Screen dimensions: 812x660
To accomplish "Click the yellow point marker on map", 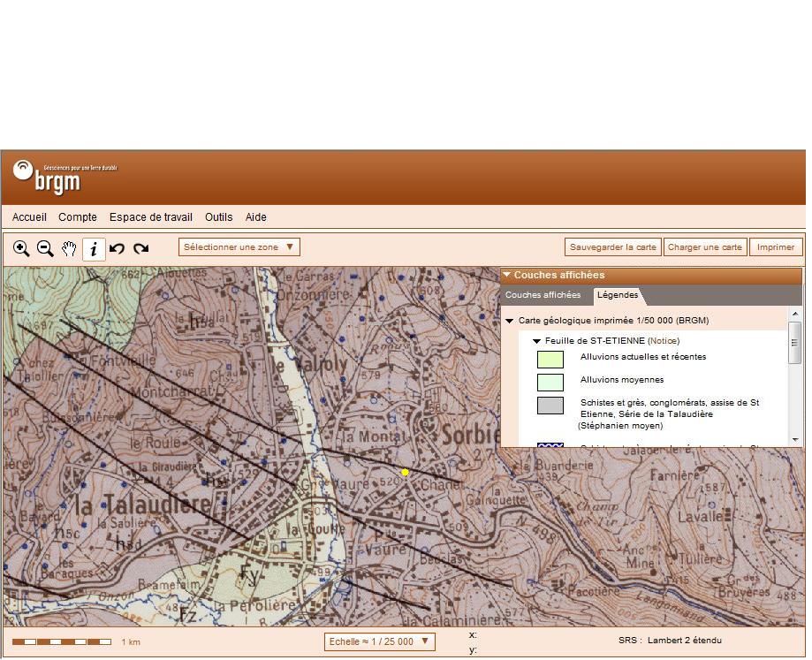I will click(405, 473).
